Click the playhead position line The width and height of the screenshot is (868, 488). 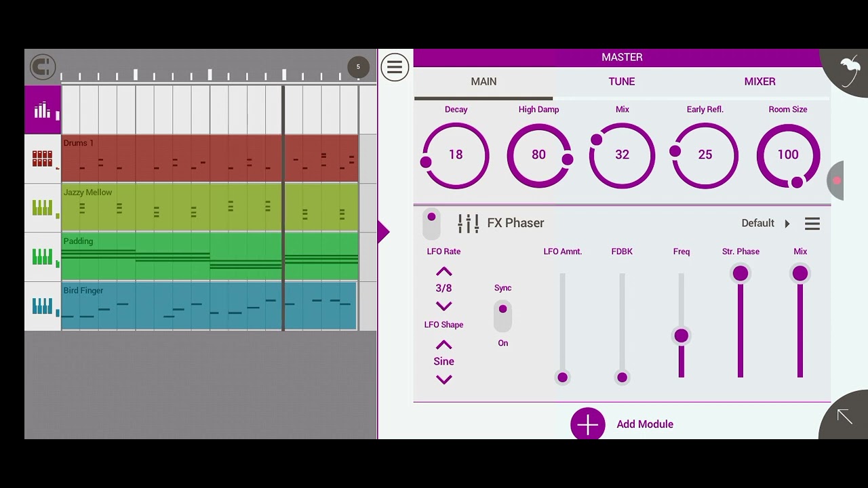(x=283, y=207)
